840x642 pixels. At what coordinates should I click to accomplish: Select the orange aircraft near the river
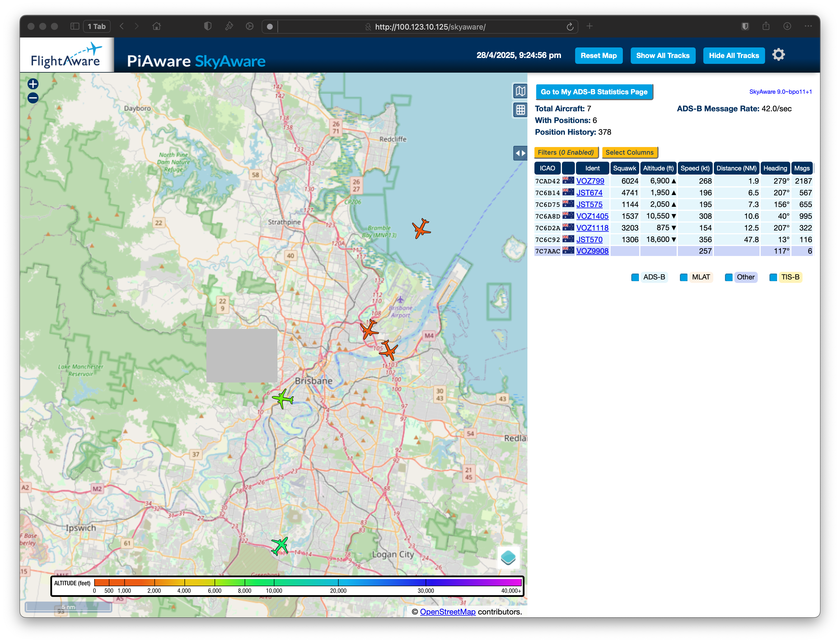coord(389,350)
